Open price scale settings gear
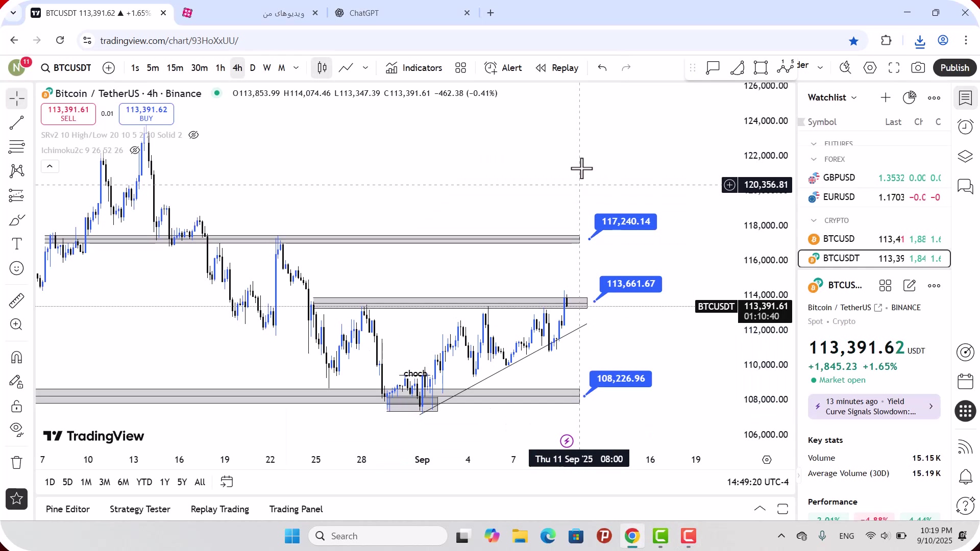 [x=767, y=460]
